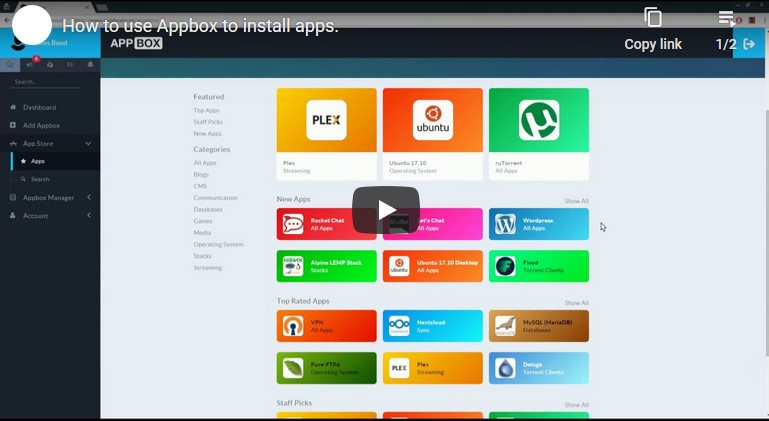Play the Appbox tutorial video

(x=385, y=210)
